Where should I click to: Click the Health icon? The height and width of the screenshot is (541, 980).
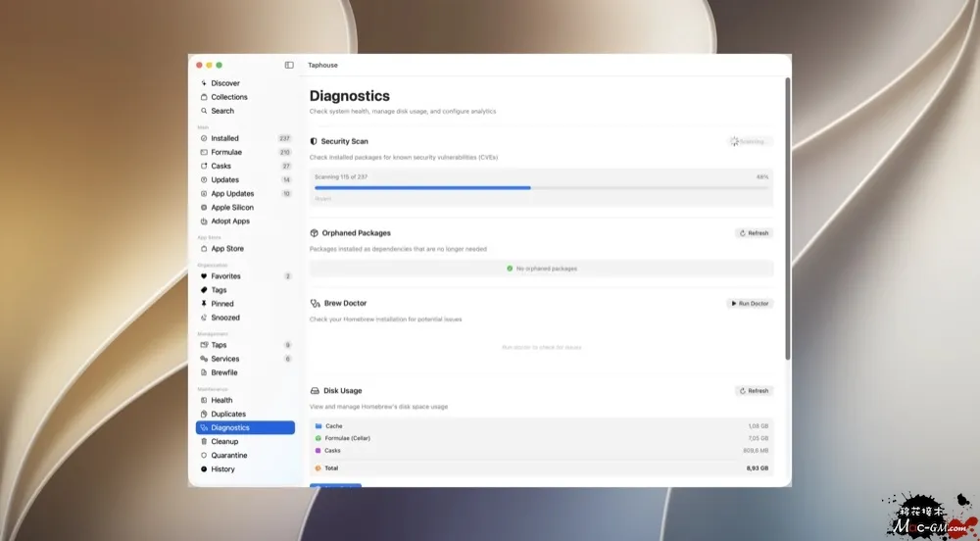coord(204,400)
